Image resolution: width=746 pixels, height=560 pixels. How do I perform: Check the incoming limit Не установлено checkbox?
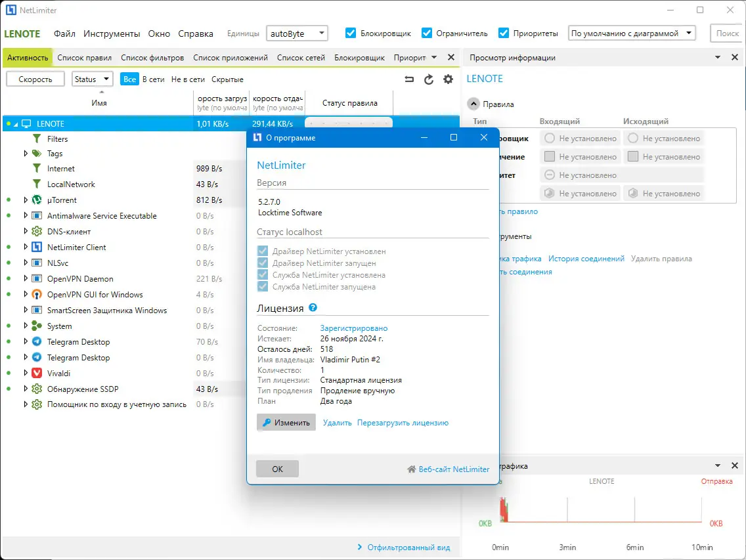coord(550,156)
